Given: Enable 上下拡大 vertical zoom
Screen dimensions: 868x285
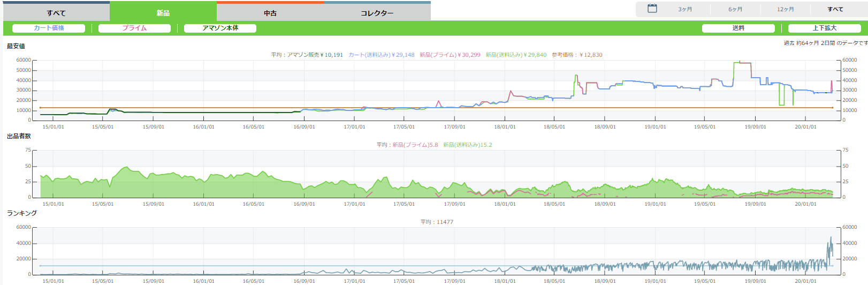Looking at the screenshot, I should pyautogui.click(x=824, y=28).
